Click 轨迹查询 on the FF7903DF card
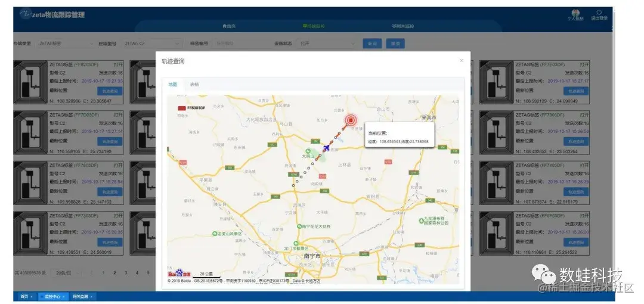The height and width of the screenshot is (304, 644). tap(576, 141)
